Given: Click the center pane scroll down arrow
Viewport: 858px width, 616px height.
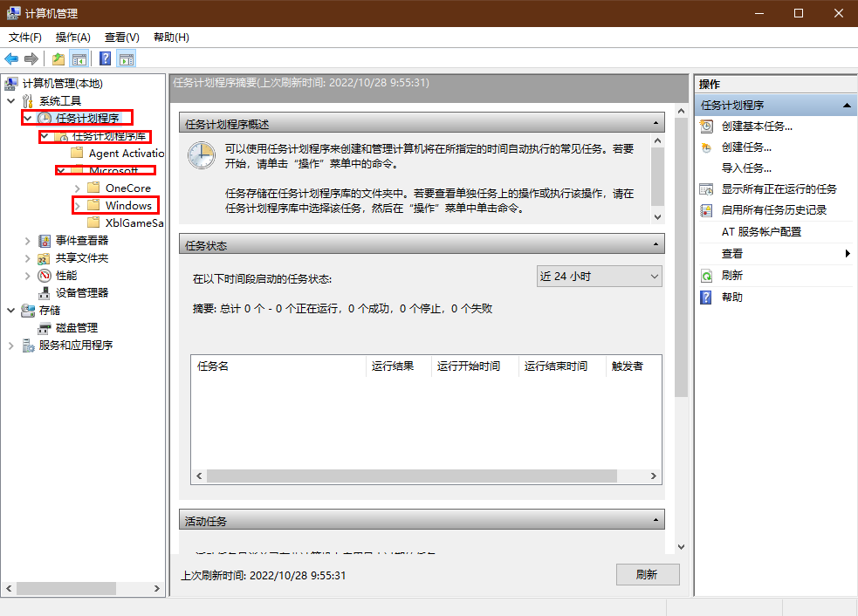Looking at the screenshot, I should pyautogui.click(x=682, y=546).
